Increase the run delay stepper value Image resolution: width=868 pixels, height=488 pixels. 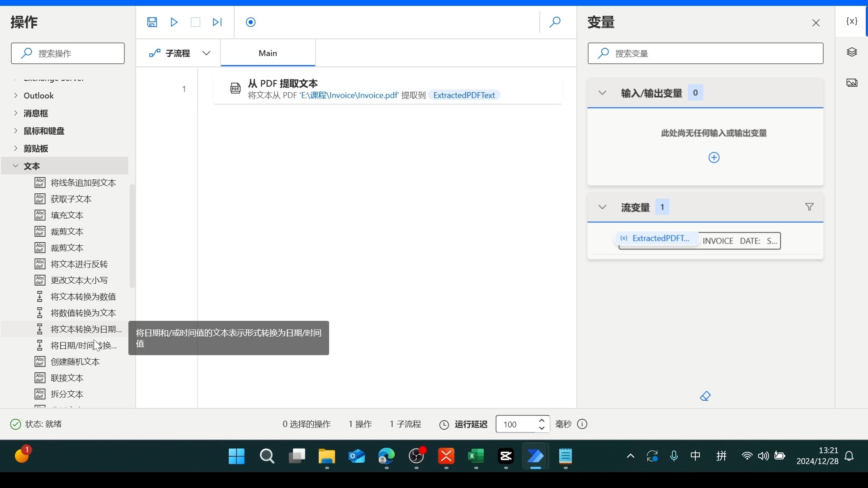pos(542,421)
